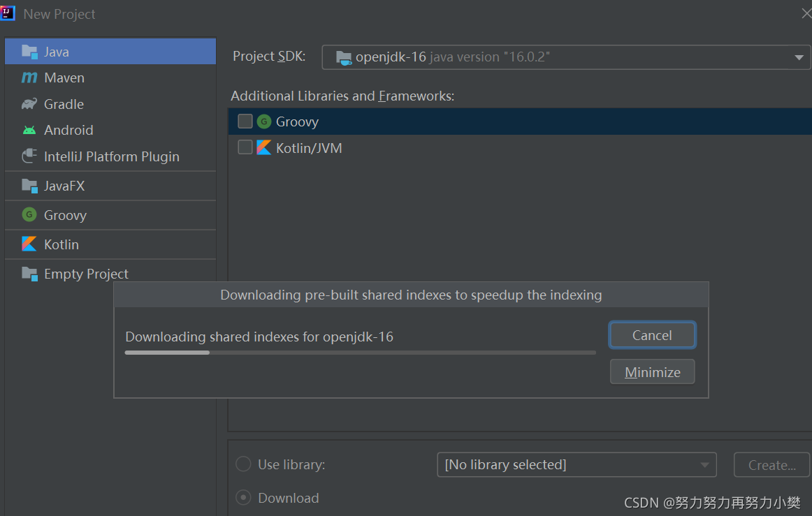Choose 'IntelliJ Platform Plugin' project type label

(112, 156)
